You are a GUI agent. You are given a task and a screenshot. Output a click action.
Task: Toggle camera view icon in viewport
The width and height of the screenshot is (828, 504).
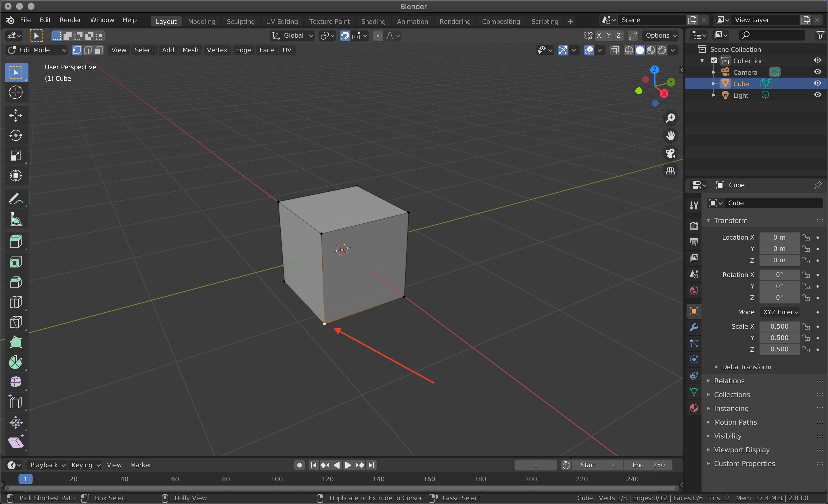670,153
